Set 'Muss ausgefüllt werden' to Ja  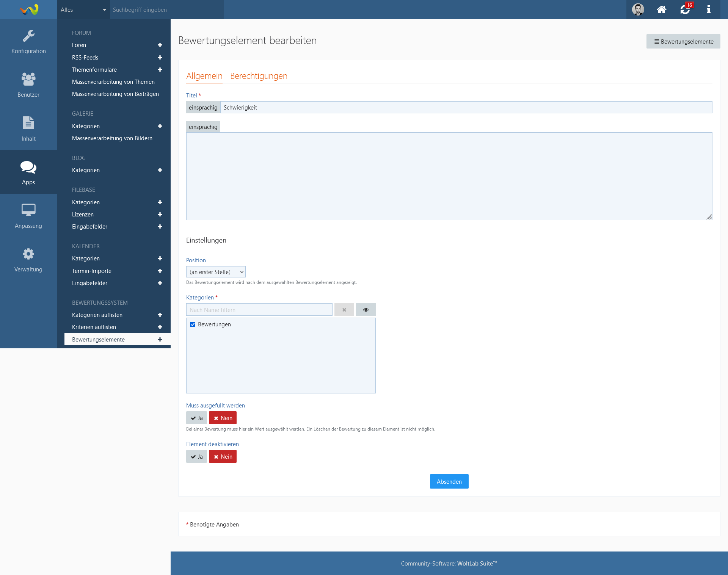tap(196, 418)
